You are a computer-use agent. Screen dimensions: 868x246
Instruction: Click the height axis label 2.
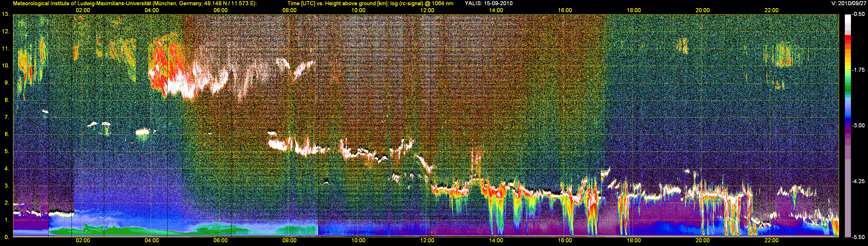coord(7,203)
